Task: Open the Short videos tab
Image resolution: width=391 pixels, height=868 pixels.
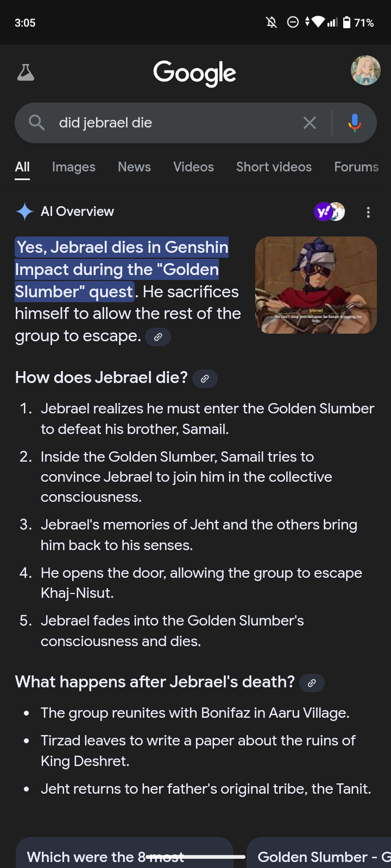Action: pyautogui.click(x=274, y=167)
